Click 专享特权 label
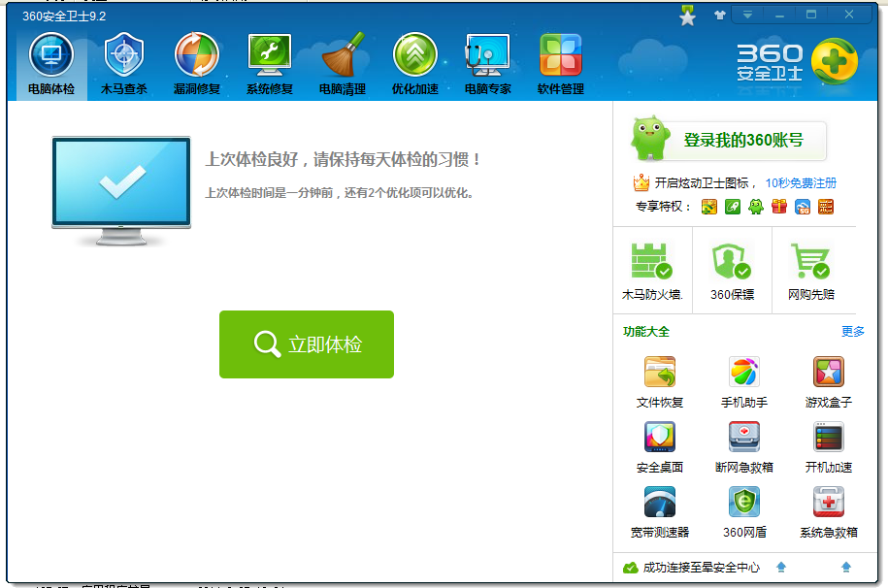The height and width of the screenshot is (588, 888). pos(659,207)
